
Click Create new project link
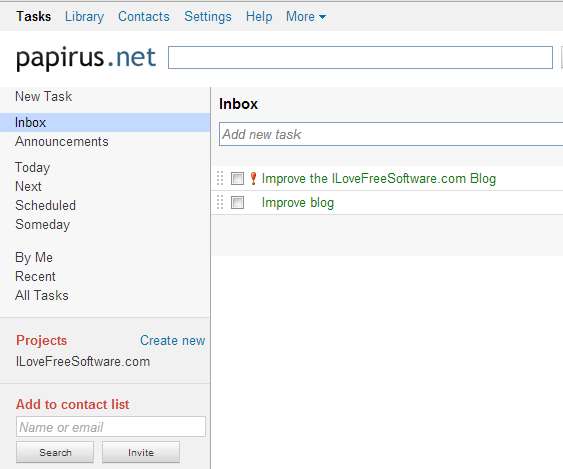click(x=172, y=340)
